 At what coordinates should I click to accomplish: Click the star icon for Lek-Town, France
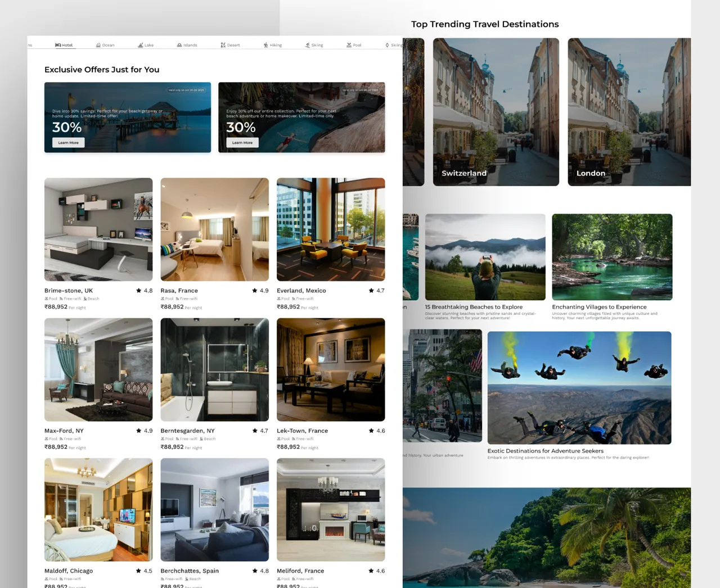(x=371, y=431)
